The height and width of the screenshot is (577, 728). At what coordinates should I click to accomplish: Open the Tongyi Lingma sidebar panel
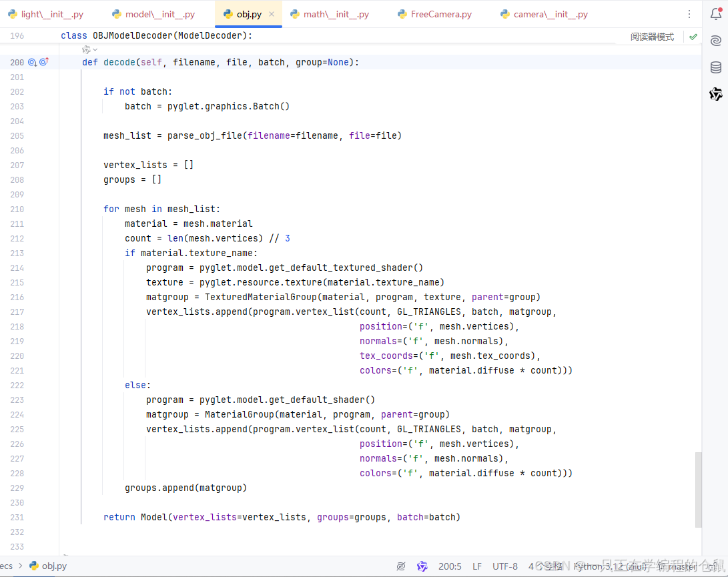716,94
